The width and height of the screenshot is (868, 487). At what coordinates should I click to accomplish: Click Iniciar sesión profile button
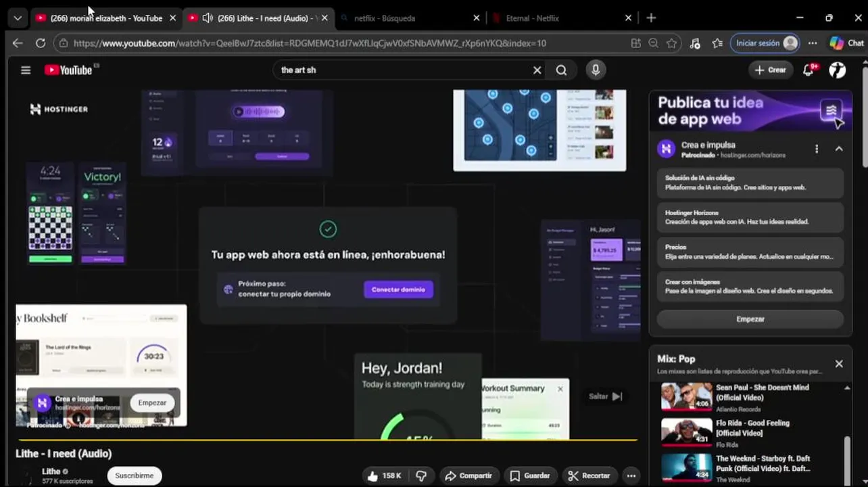click(x=765, y=43)
